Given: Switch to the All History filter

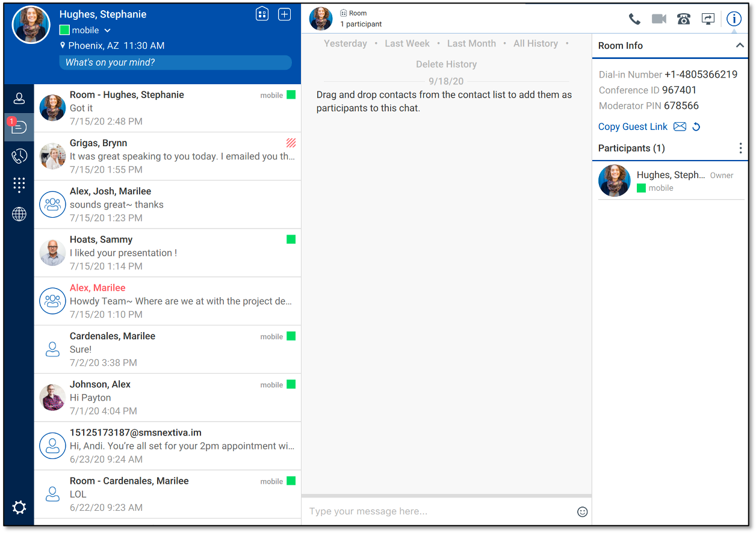Looking at the screenshot, I should (536, 43).
